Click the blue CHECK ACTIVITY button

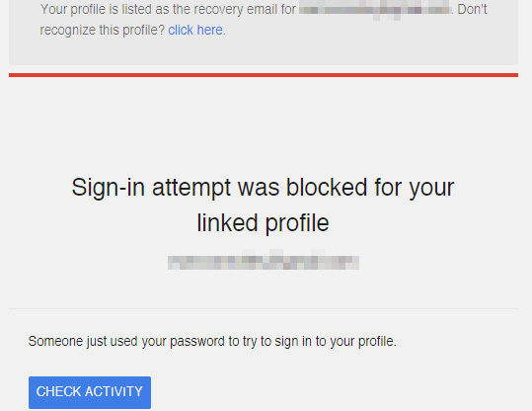[x=90, y=392]
